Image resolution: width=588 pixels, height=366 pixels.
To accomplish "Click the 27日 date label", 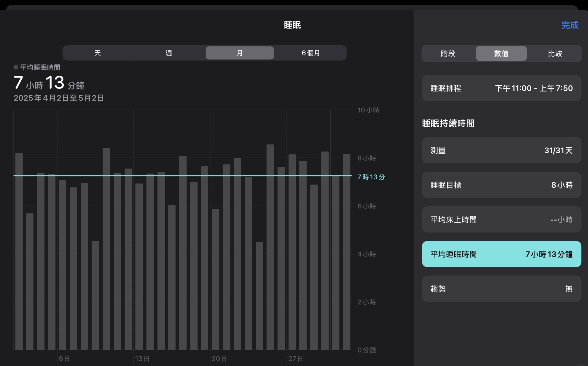I will pos(296,359).
